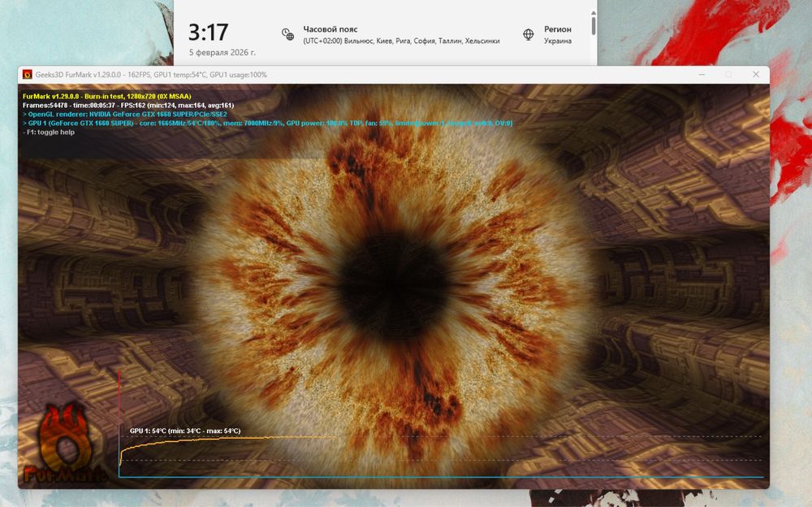
Task: Open the 'Часовой пояс' setting in Settings
Action: pyautogui.click(x=391, y=35)
